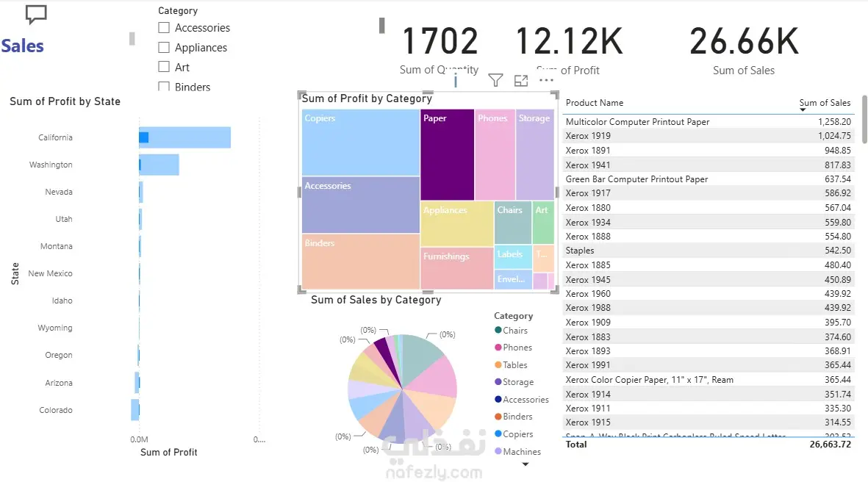The width and height of the screenshot is (868, 482).
Task: Click the Copiers legend marker
Action: (498, 434)
